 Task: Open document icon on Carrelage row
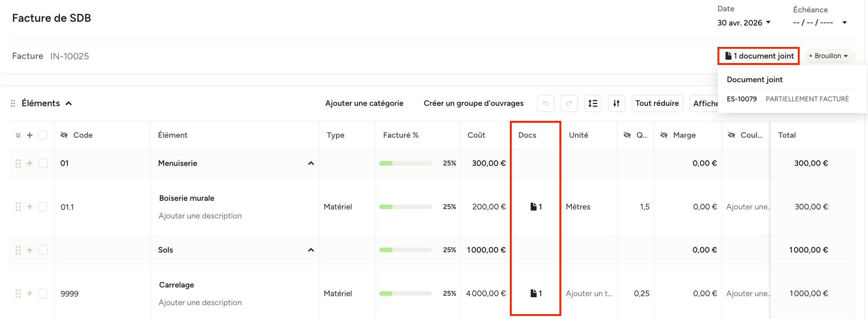[x=536, y=293]
